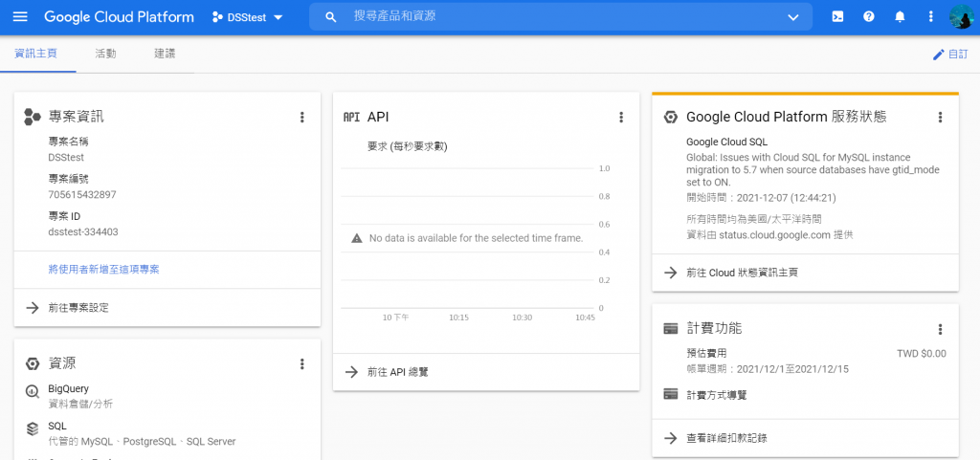The height and width of the screenshot is (460, 980).
Task: Click the 開始時間 2021-12-07 timestamp
Action: pyautogui.click(x=761, y=198)
